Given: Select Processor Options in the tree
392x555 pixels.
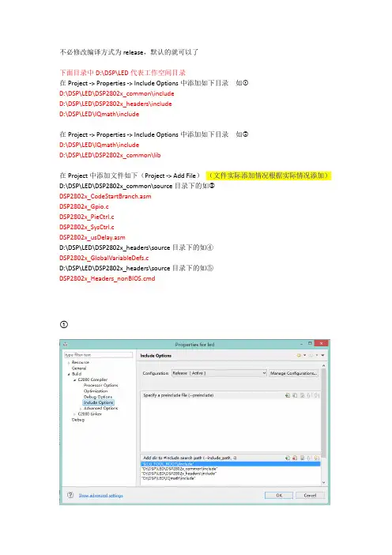Looking at the screenshot, I should tap(101, 385).
